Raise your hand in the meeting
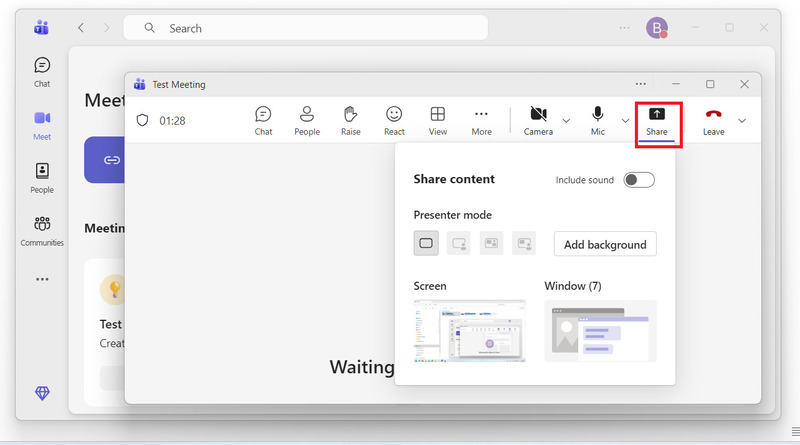This screenshot has height=445, width=800. point(350,120)
